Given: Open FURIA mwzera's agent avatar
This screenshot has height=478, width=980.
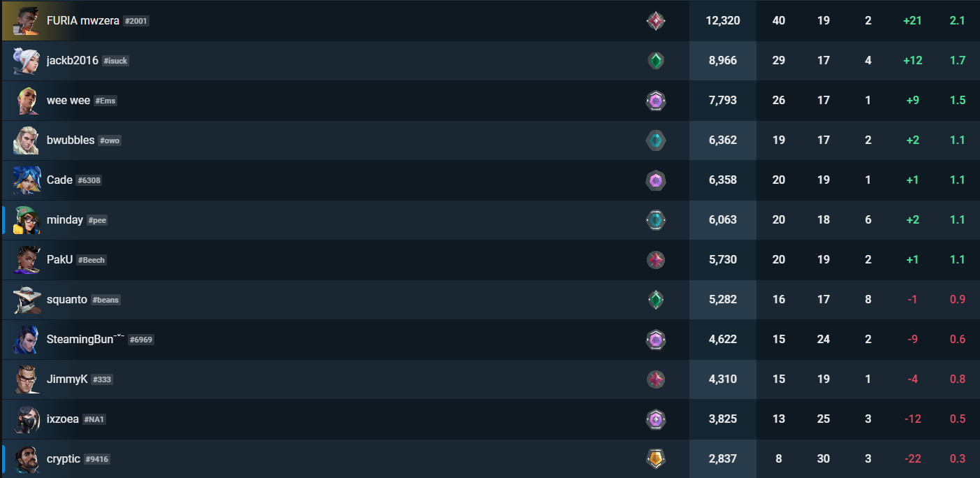Looking at the screenshot, I should pyautogui.click(x=27, y=21).
